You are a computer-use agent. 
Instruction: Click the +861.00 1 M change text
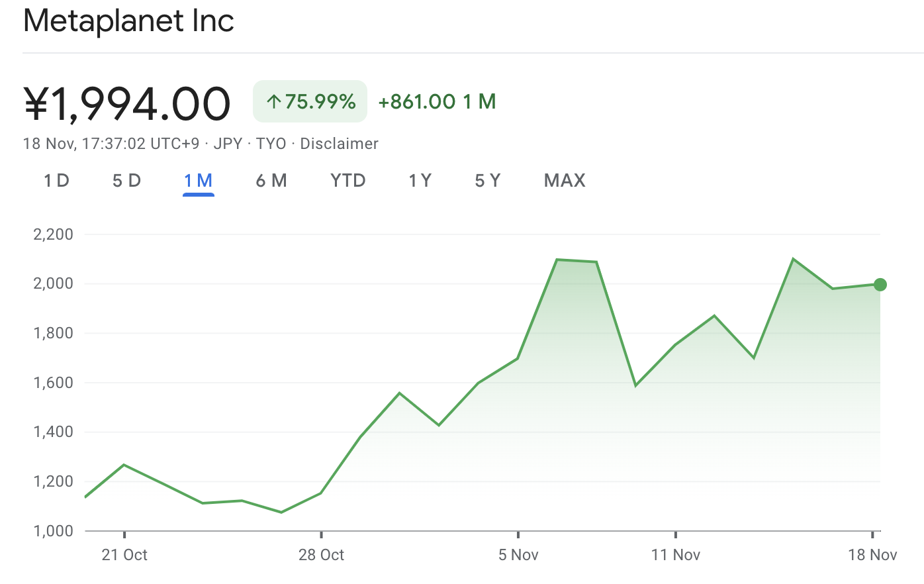point(437,102)
